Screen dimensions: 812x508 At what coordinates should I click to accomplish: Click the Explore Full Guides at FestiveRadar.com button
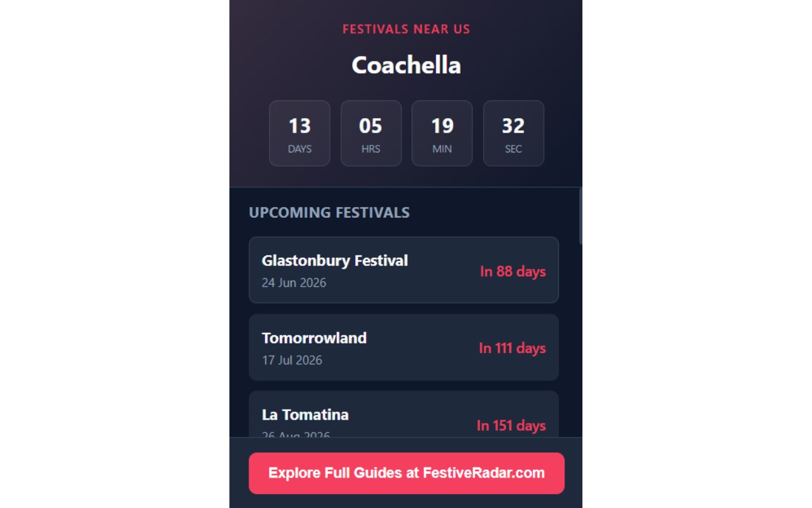pos(406,473)
